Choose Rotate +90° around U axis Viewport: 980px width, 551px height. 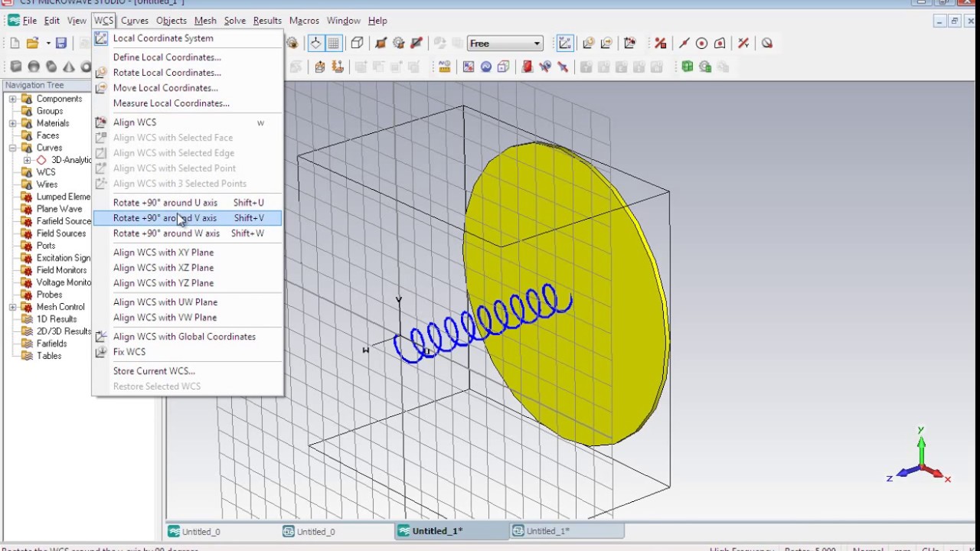tap(187, 203)
